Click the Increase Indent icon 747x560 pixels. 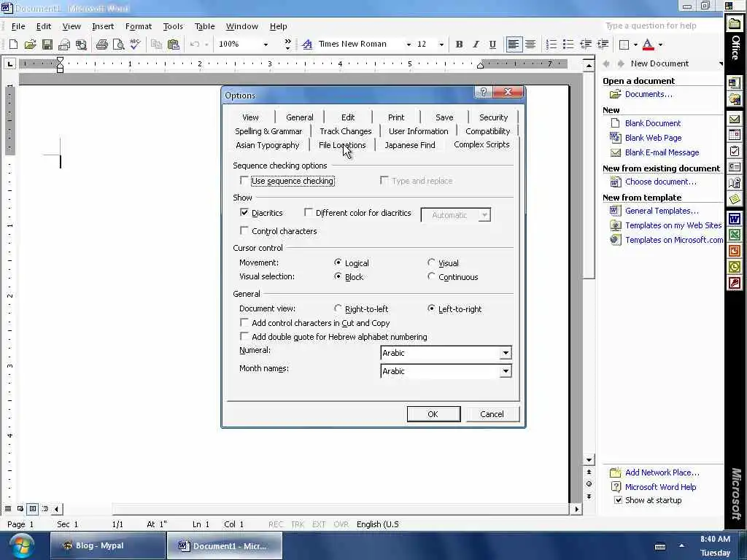point(603,44)
